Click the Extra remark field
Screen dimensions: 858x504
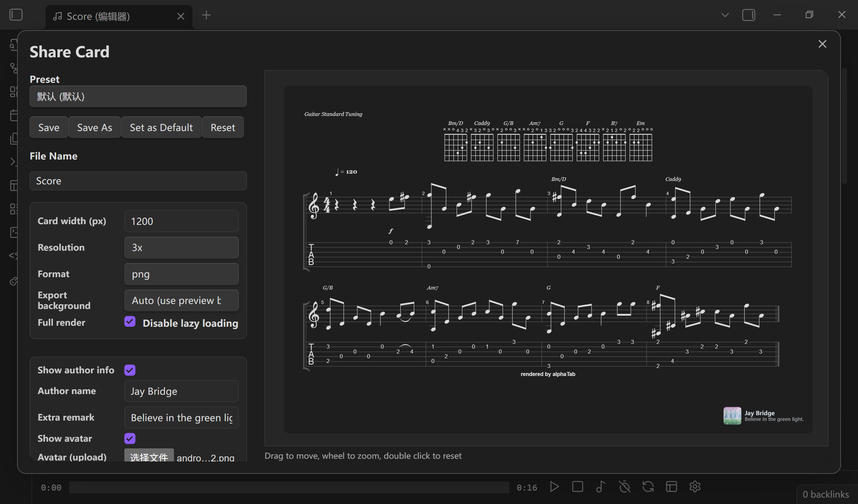tap(181, 418)
